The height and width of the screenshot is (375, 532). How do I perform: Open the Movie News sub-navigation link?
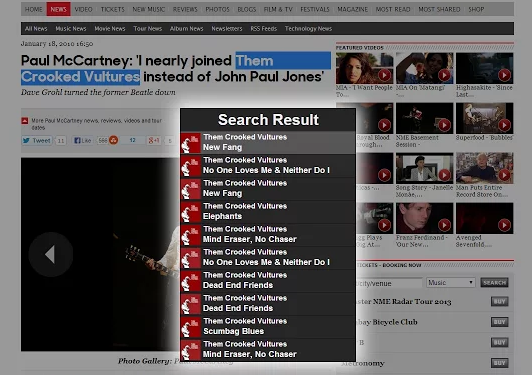(110, 29)
